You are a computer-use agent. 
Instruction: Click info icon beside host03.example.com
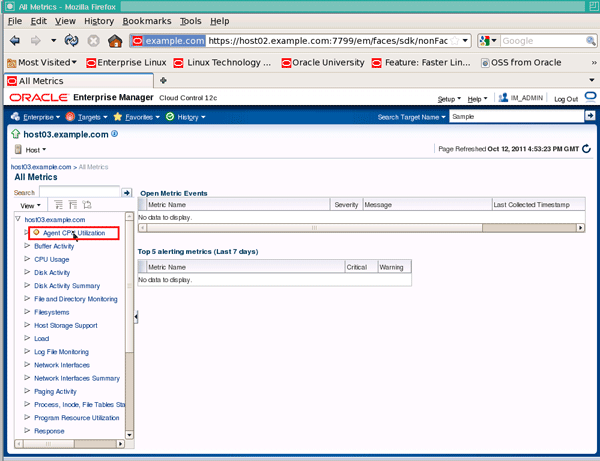114,134
